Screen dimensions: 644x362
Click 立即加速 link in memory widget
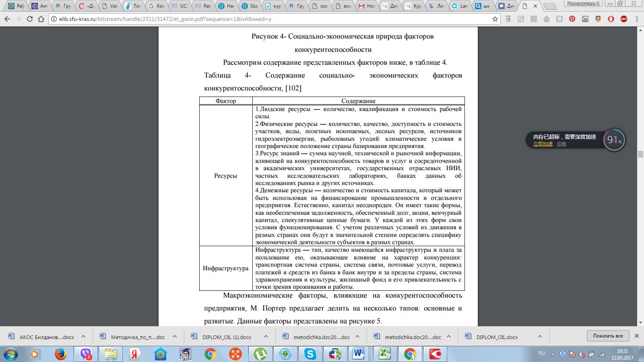coord(543,144)
